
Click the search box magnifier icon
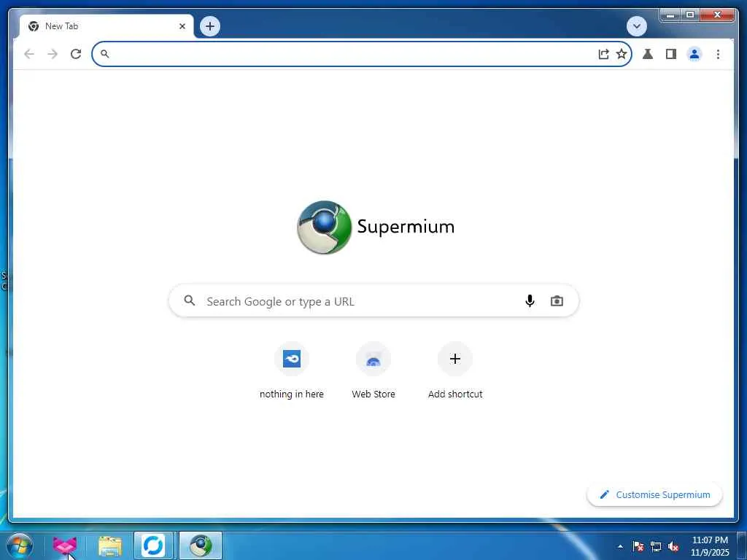(x=190, y=300)
